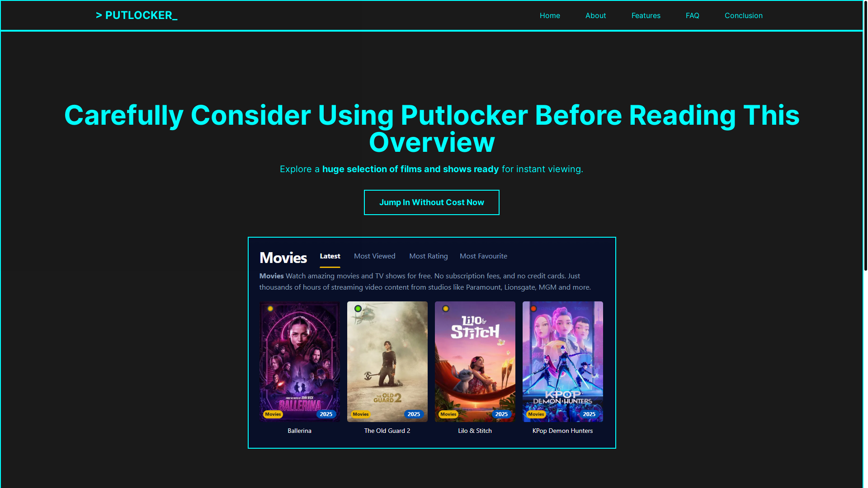Screen dimensions: 868x488
Task: Click the Movies badge on Old Guard 2 poster
Action: pyautogui.click(x=361, y=414)
